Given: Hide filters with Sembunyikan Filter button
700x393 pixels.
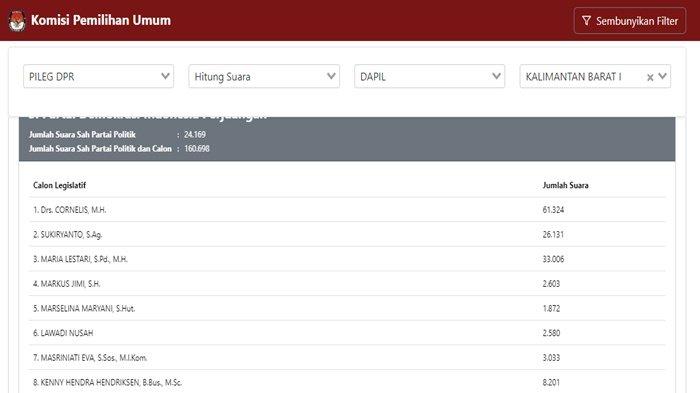Looking at the screenshot, I should click(x=629, y=21).
